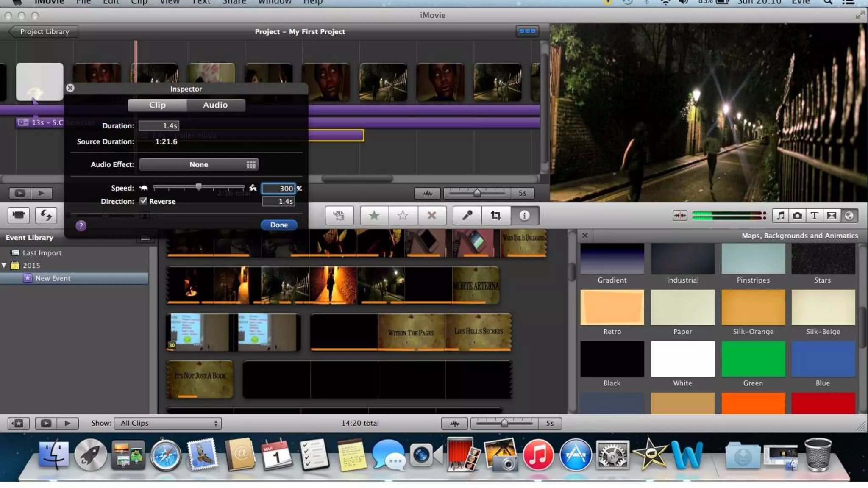Open music and sound effects browser
This screenshot has width=868, height=488.
(x=780, y=216)
